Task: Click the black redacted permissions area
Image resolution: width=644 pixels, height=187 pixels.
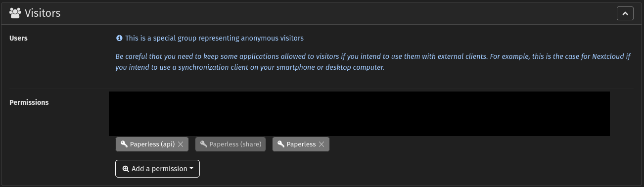Action: [x=359, y=114]
